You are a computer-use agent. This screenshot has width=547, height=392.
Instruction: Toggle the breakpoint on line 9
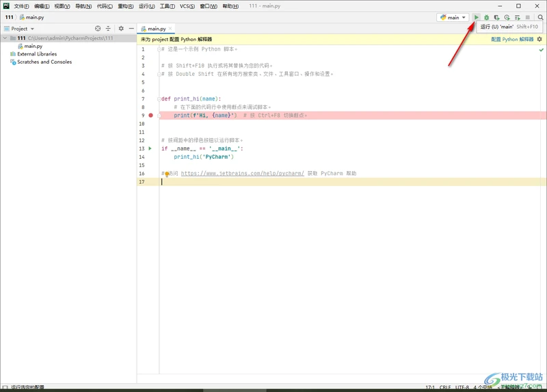pos(150,115)
